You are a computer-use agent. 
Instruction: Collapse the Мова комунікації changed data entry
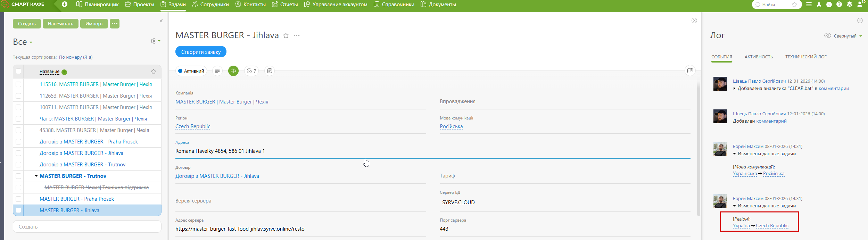pos(735,154)
